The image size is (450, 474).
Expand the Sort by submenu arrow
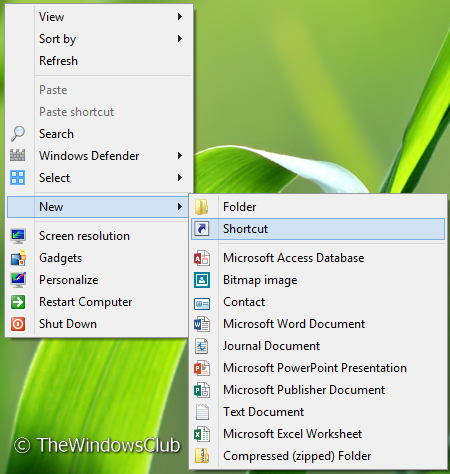pos(180,39)
